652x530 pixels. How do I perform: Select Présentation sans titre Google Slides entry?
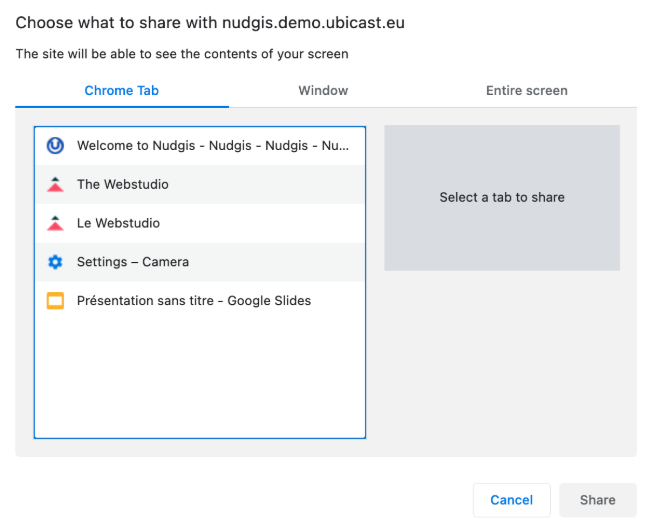pyautogui.click(x=200, y=301)
